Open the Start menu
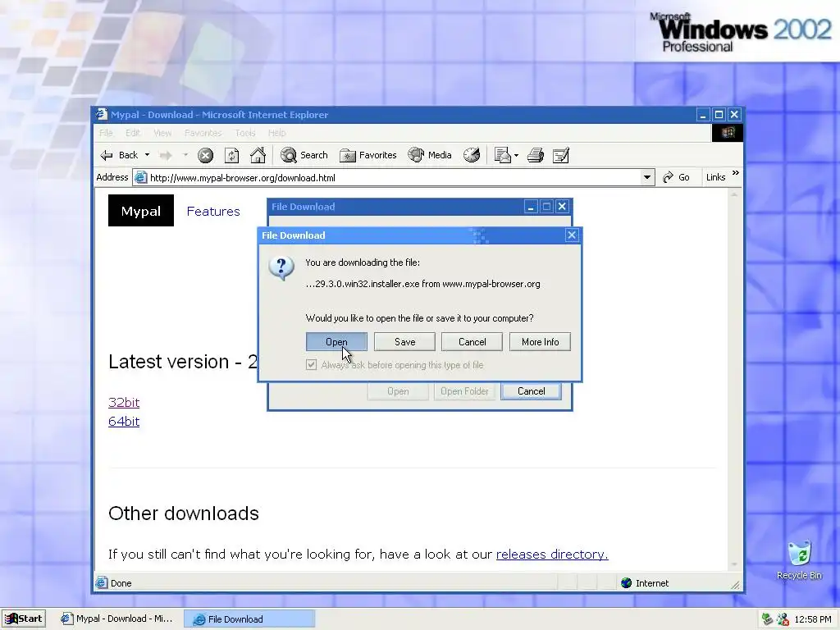The height and width of the screenshot is (630, 840). (24, 619)
